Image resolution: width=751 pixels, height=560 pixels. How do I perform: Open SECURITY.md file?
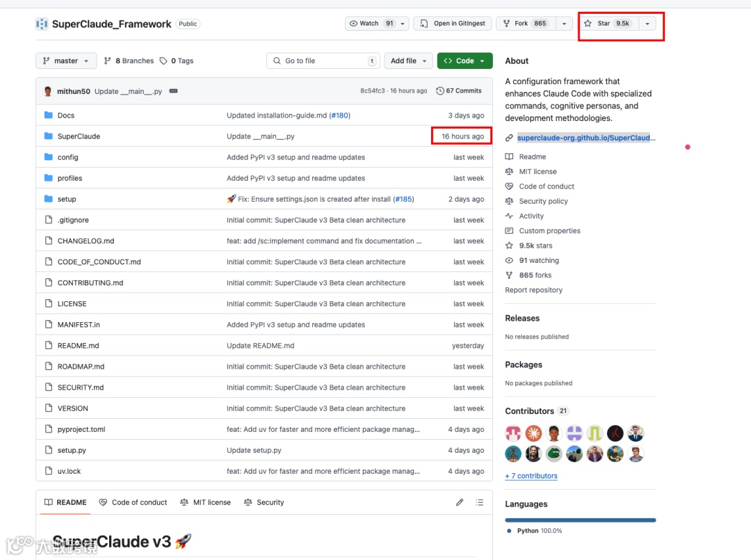(81, 387)
